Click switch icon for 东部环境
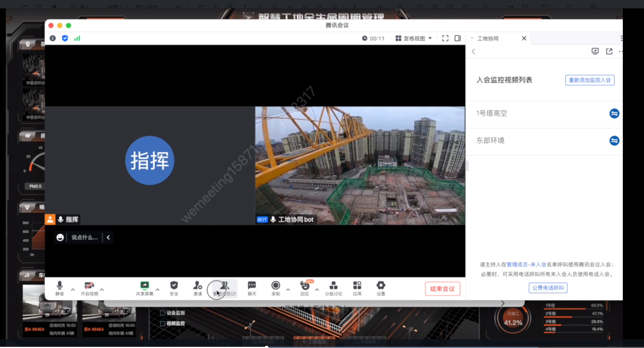This screenshot has height=348, width=644. (x=614, y=140)
